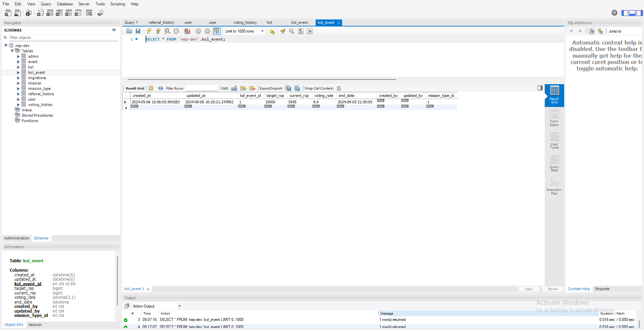
Task: Click the Filter Rows input field
Action: pyautogui.click(x=202, y=88)
